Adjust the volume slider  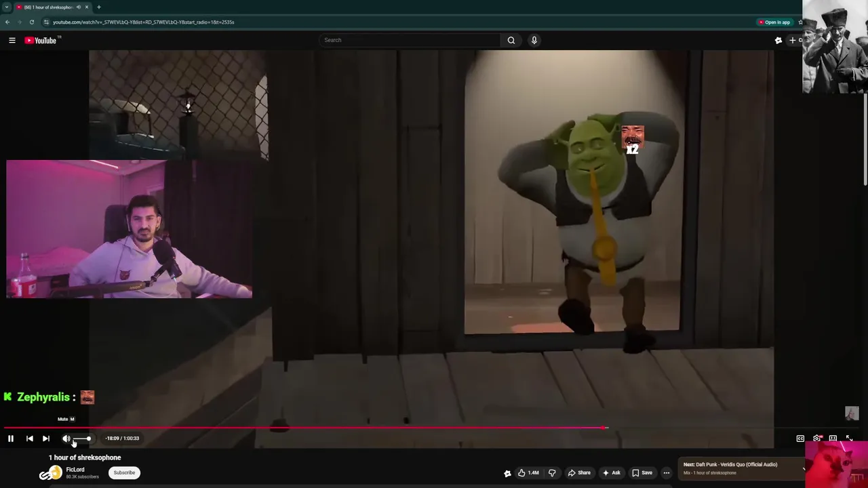click(x=82, y=439)
